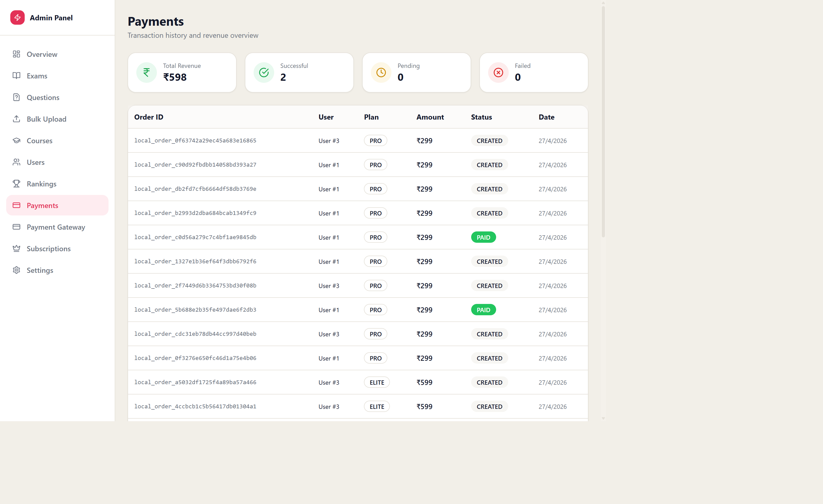Click the Total Revenue value ₹598

(175, 77)
